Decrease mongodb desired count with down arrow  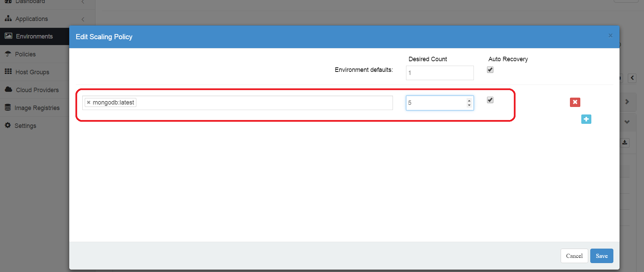[469, 105]
